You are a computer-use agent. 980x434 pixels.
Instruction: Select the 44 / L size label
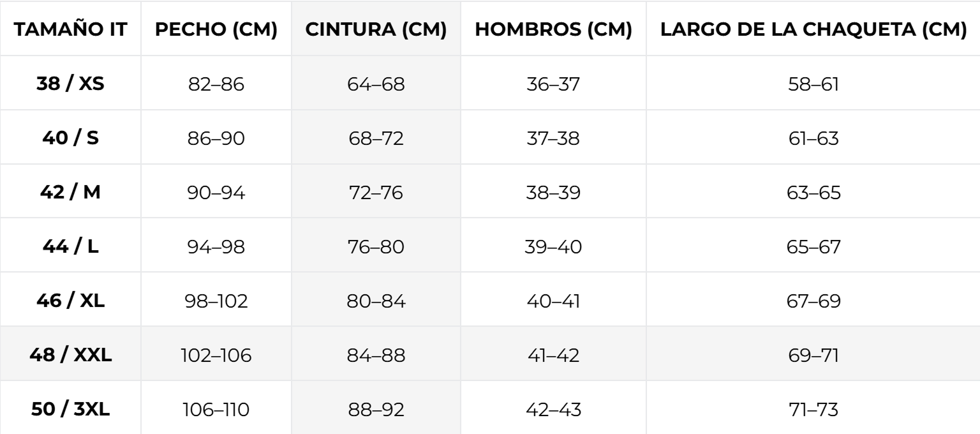[71, 246]
